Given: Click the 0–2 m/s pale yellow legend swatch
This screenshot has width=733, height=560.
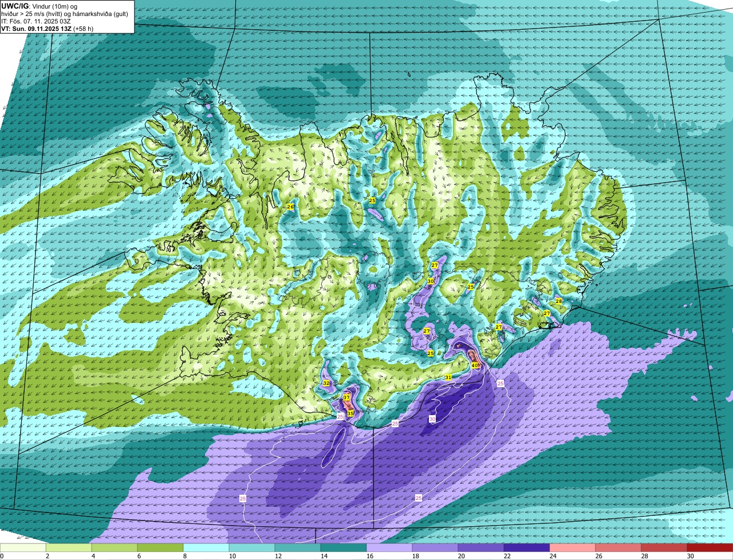Looking at the screenshot, I should tap(23, 547).
